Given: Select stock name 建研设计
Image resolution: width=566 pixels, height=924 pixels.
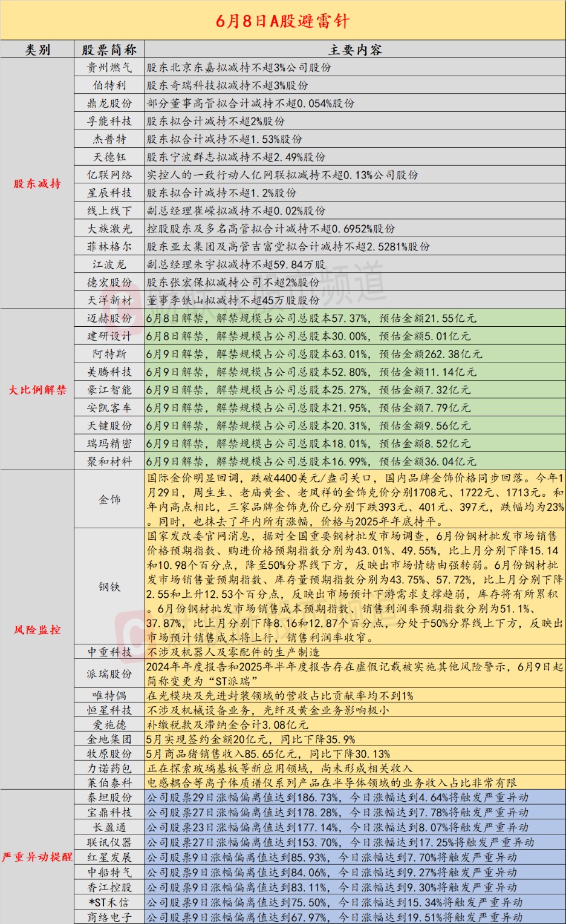Looking at the screenshot, I should pyautogui.click(x=109, y=336).
